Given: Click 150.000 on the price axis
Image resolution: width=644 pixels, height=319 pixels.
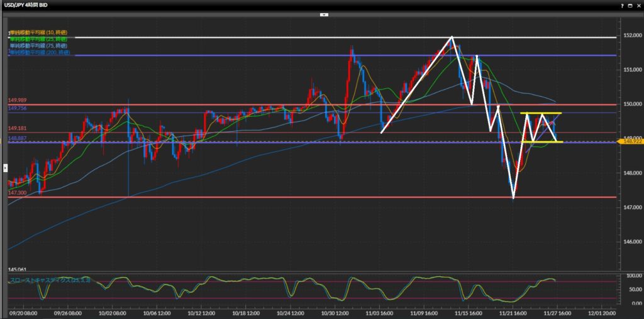Looking at the screenshot, I should (628, 104).
